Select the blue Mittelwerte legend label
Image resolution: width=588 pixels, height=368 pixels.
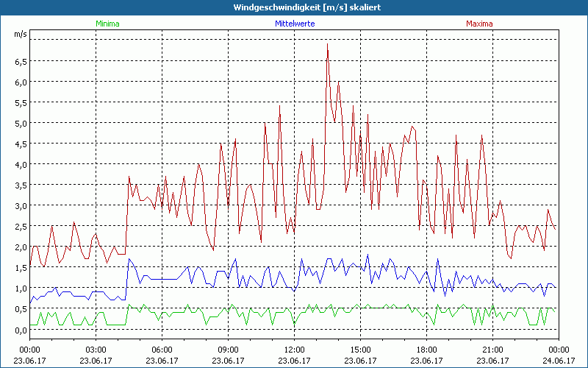294,24
